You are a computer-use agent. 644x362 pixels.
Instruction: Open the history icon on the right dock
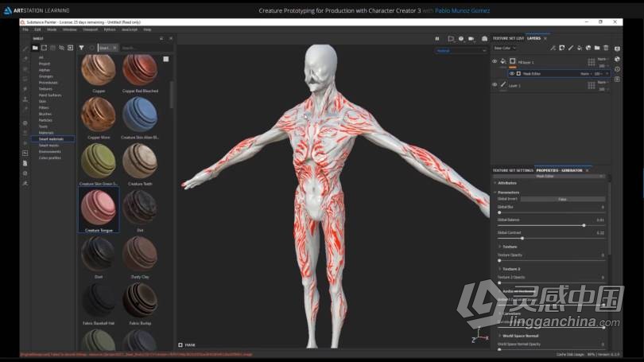pos(617,69)
